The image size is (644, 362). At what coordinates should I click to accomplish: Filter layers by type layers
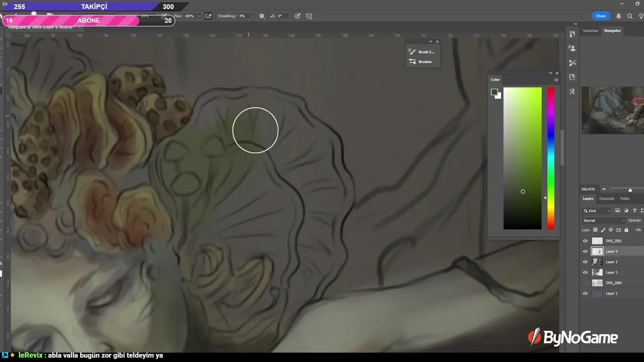click(x=634, y=211)
